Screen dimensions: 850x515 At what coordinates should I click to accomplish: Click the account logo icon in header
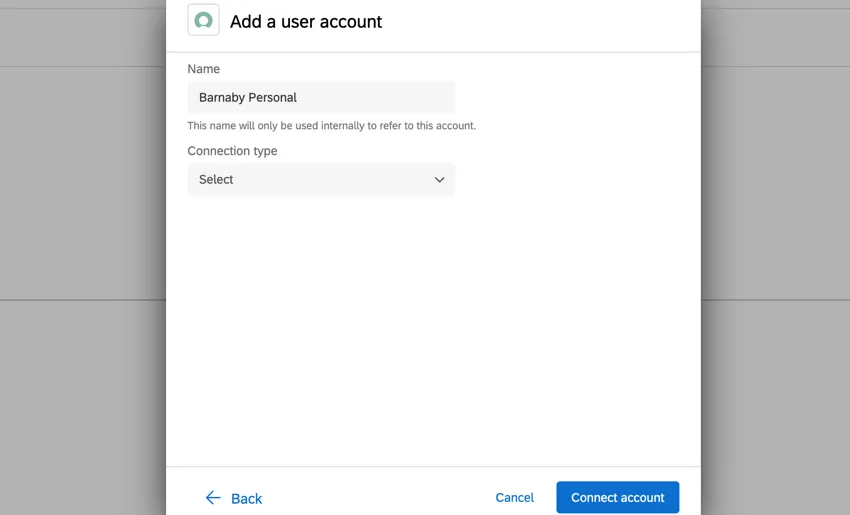[203, 20]
